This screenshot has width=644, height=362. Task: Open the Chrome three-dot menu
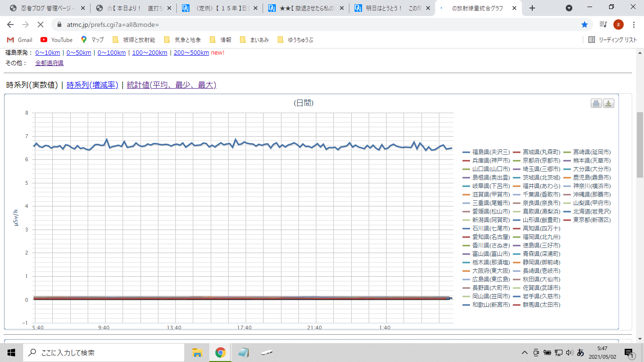[x=634, y=25]
